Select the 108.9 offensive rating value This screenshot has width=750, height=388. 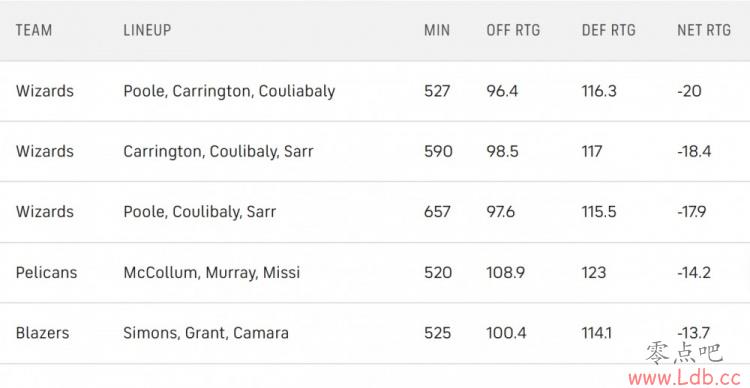click(506, 273)
